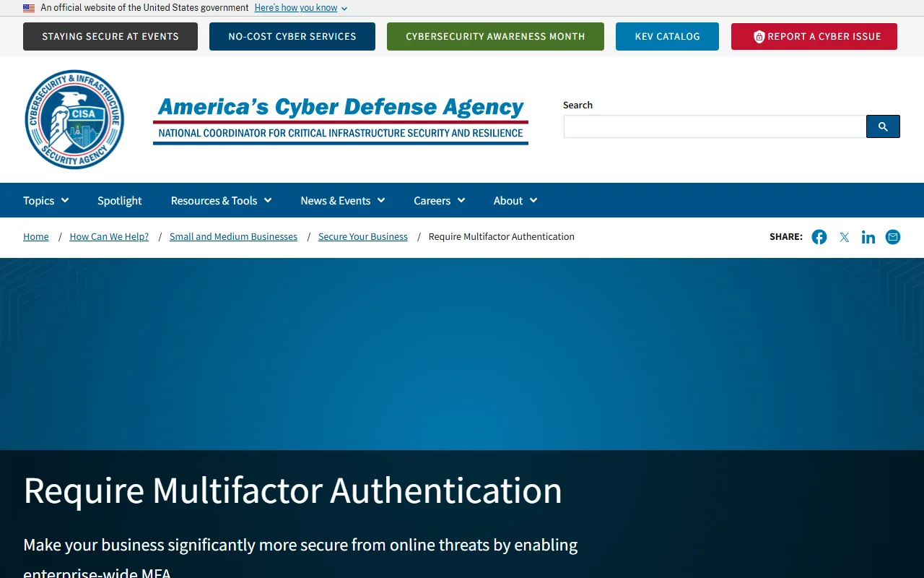The width and height of the screenshot is (924, 578).
Task: Open the Resources & Tools menu
Action: [222, 200]
